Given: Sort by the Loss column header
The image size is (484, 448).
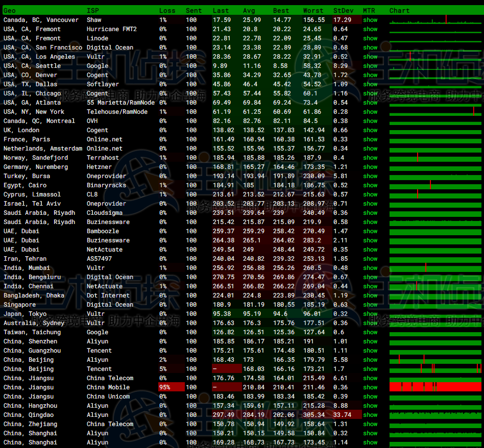Looking at the screenshot, I should click(x=167, y=10).
